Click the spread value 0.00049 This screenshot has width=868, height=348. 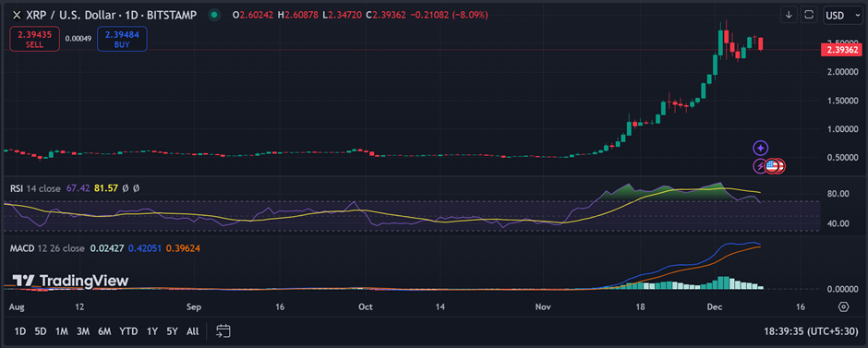coord(78,39)
